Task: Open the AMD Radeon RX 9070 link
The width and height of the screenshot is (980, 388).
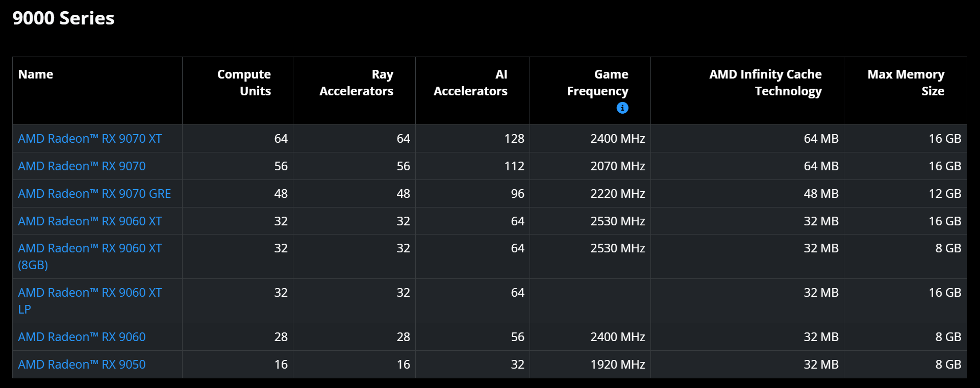Action: tap(82, 166)
